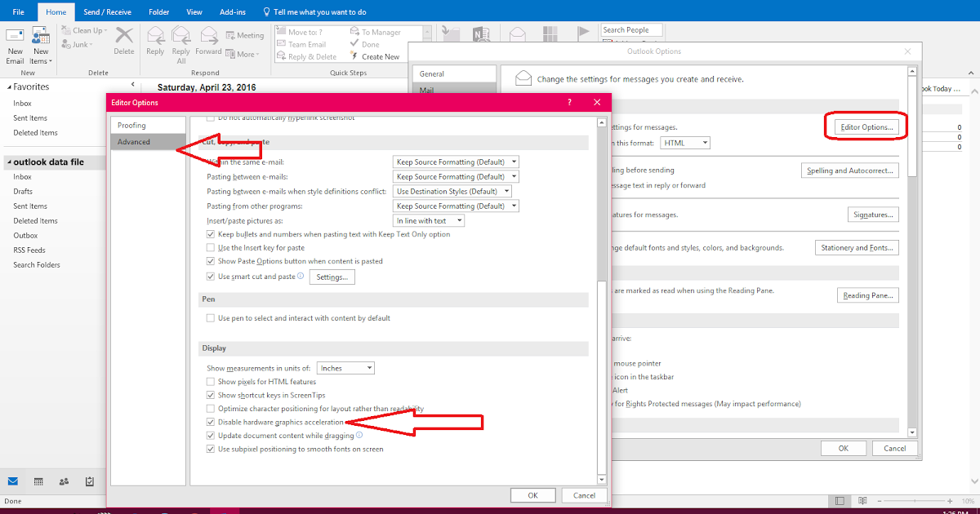Image resolution: width=980 pixels, height=514 pixels.
Task: Open style definitions conflict paste dropdown
Action: click(x=452, y=191)
